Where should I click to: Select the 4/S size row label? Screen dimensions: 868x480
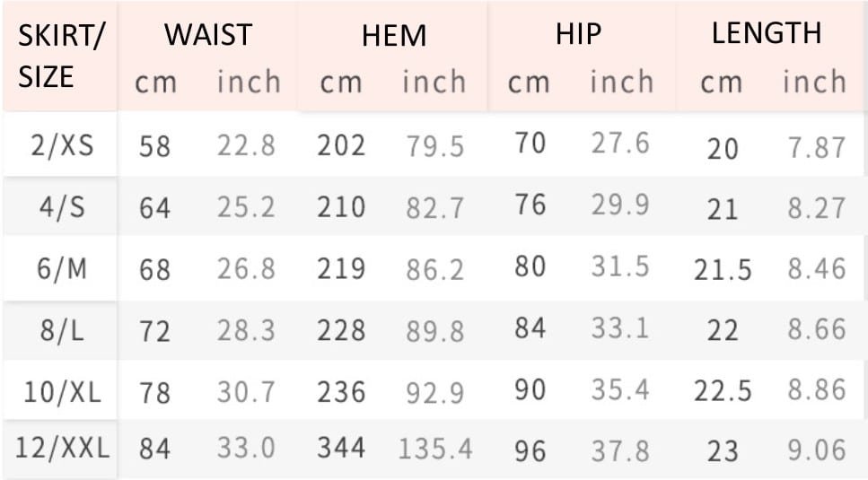(x=62, y=207)
